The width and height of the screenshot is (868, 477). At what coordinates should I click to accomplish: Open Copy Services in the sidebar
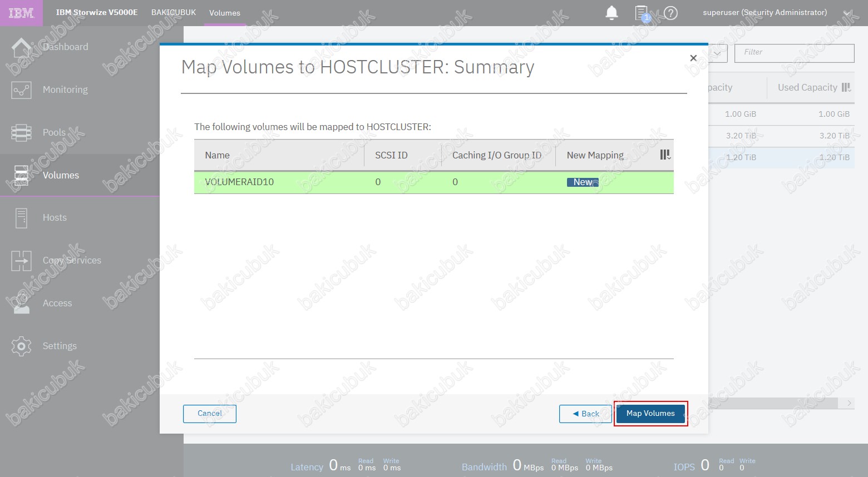click(x=72, y=260)
